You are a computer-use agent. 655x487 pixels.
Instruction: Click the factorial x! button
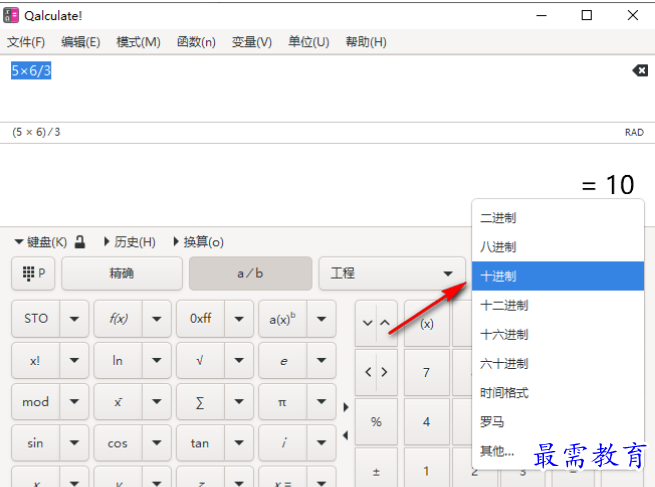pos(36,360)
